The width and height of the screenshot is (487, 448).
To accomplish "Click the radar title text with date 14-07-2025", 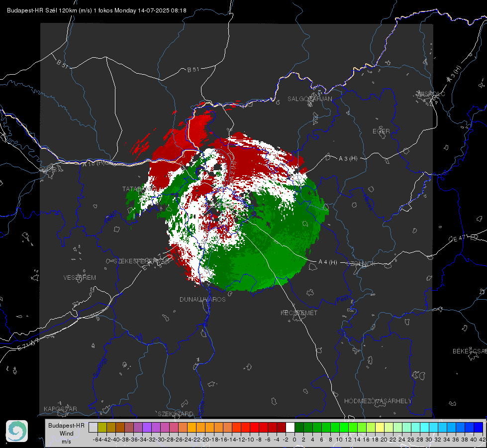I will coord(97,10).
